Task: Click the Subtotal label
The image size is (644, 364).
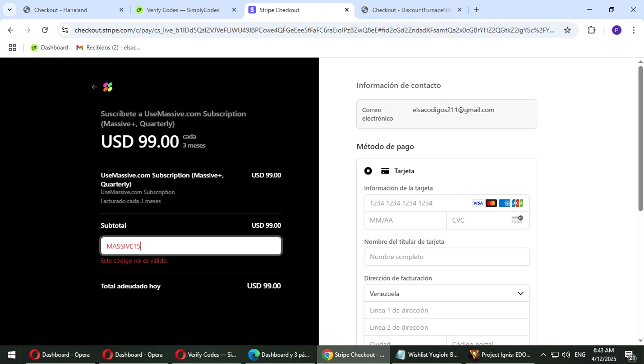Action: point(113,226)
